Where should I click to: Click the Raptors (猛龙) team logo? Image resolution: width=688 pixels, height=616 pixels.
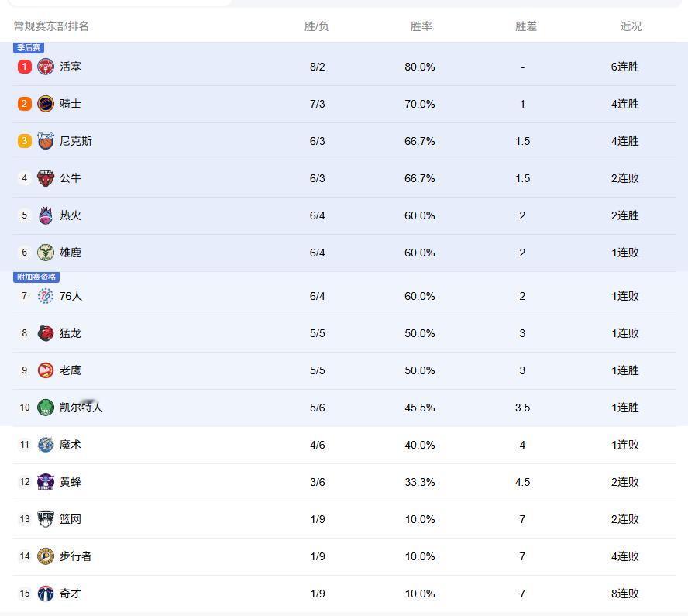coord(46,333)
